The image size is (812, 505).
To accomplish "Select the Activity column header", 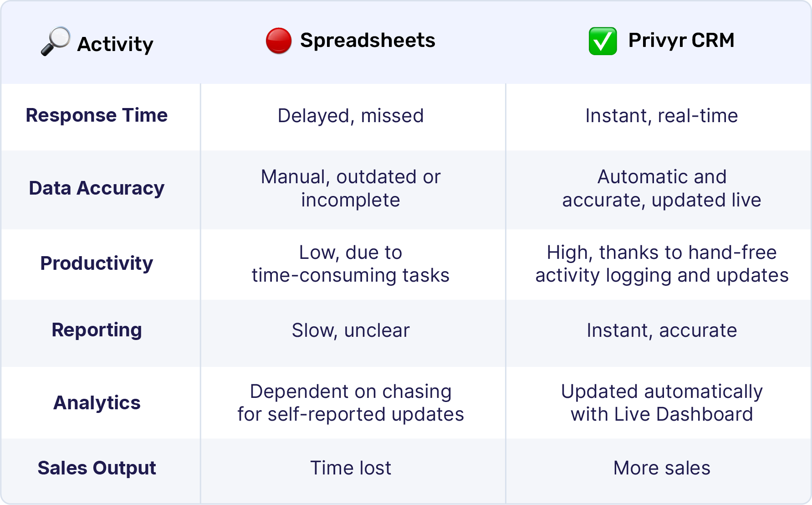I will (115, 44).
